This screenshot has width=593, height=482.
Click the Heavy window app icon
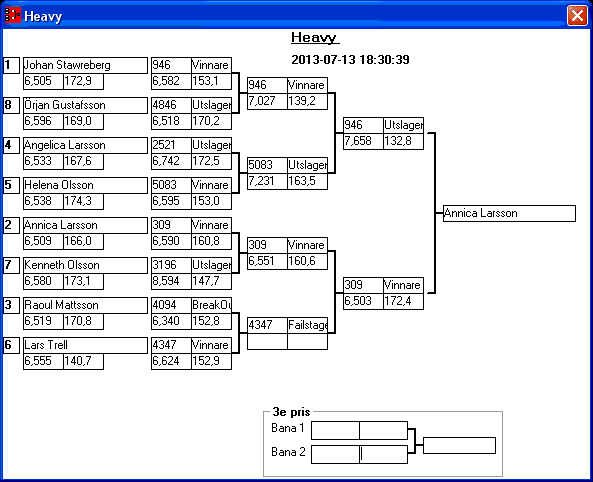click(12, 16)
